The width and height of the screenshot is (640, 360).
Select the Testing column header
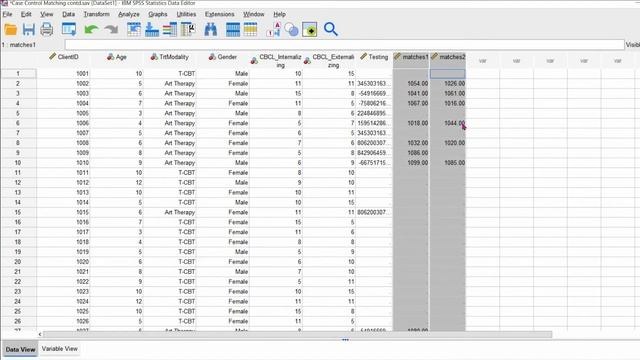[374, 60]
